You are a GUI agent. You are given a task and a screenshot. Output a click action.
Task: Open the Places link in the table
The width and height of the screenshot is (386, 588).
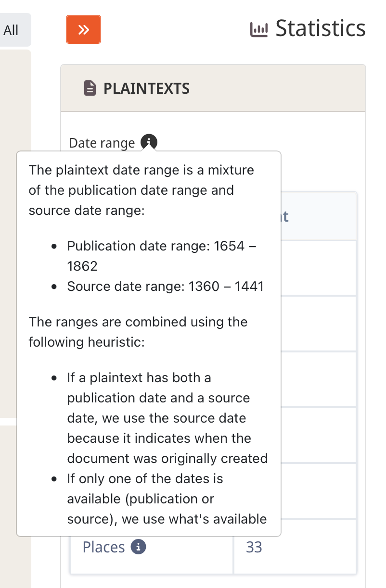tap(103, 547)
